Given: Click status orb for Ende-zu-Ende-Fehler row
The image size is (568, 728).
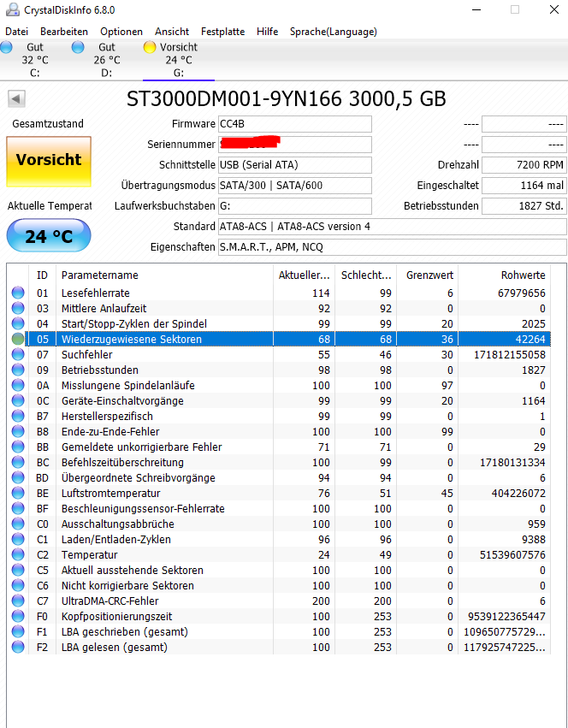Looking at the screenshot, I should [18, 431].
